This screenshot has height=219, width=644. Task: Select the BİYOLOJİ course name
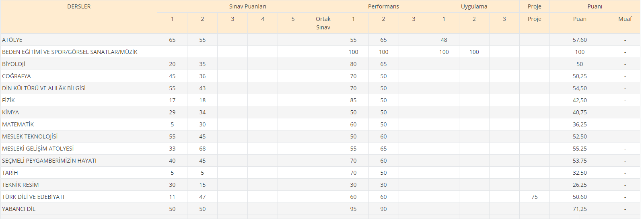[14, 64]
